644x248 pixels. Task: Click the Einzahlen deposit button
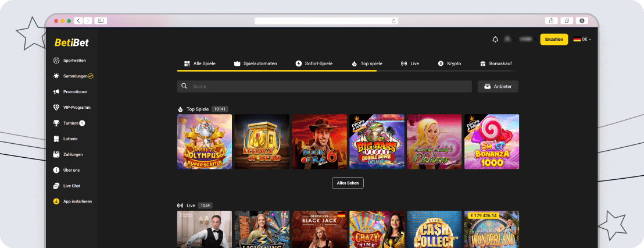coord(554,39)
